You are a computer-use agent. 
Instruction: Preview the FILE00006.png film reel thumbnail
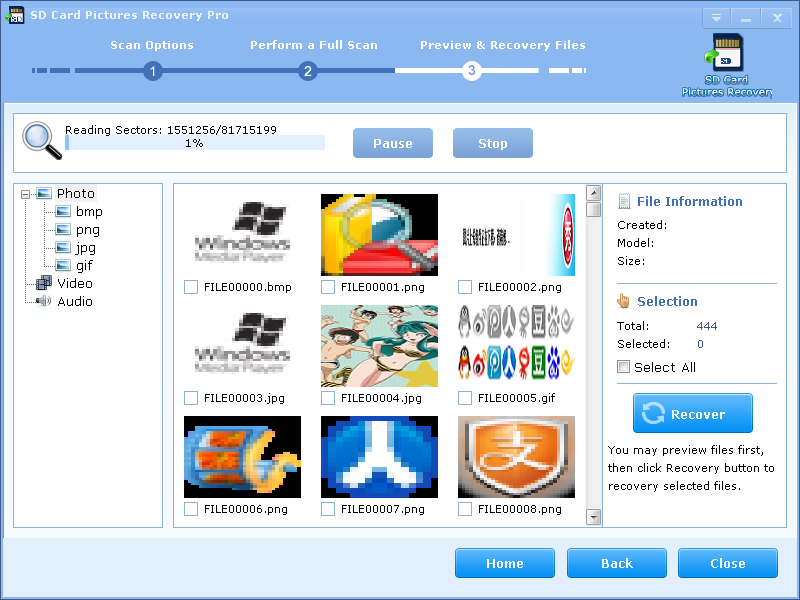point(242,457)
